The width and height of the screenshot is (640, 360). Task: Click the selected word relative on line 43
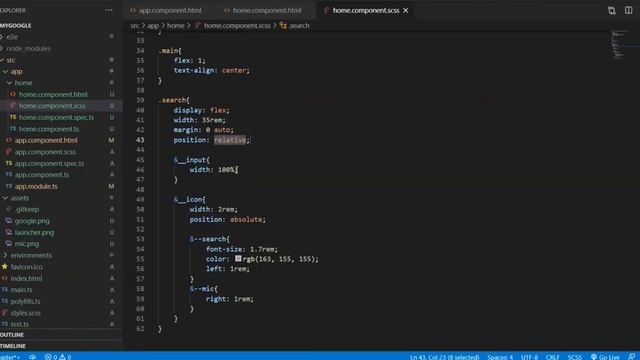tap(230, 140)
